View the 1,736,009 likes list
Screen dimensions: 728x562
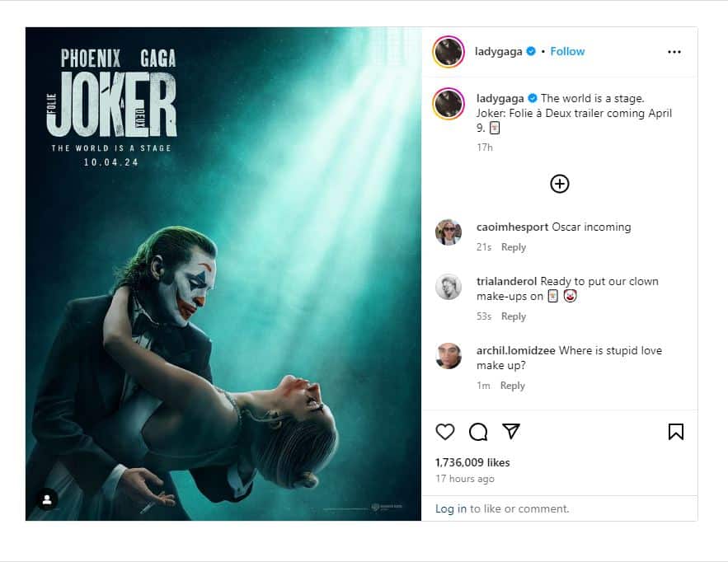(472, 462)
